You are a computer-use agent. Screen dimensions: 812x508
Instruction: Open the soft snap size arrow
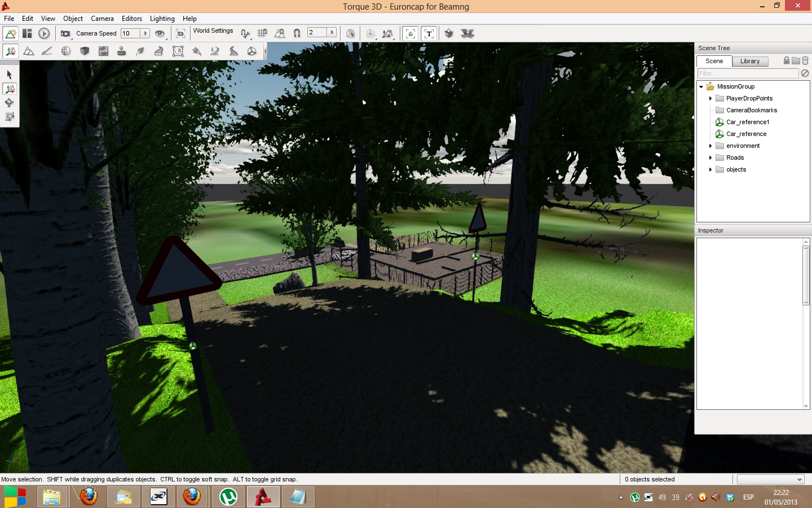click(x=332, y=32)
